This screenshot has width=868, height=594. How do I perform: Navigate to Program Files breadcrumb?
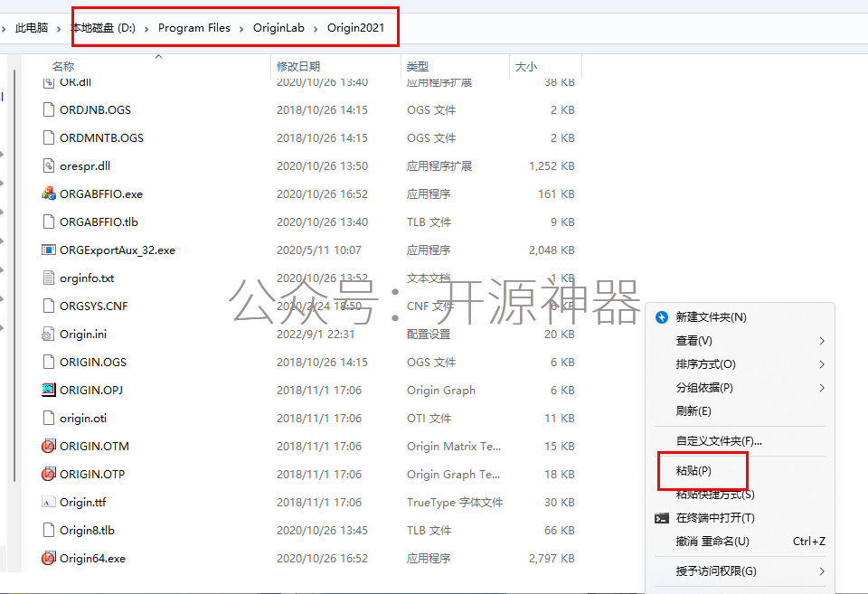point(193,28)
